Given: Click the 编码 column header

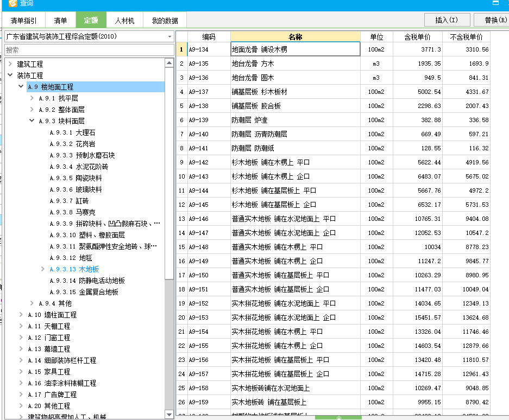Looking at the screenshot, I should [x=209, y=37].
